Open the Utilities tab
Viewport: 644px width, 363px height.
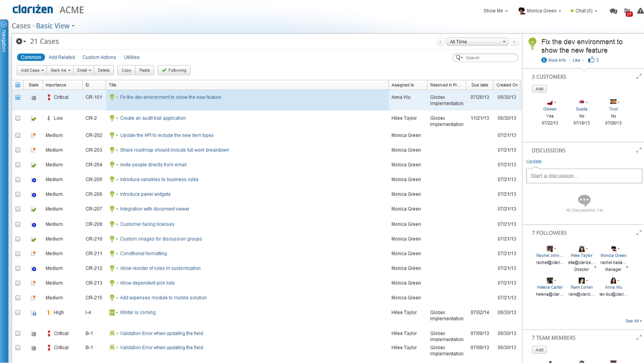132,57
